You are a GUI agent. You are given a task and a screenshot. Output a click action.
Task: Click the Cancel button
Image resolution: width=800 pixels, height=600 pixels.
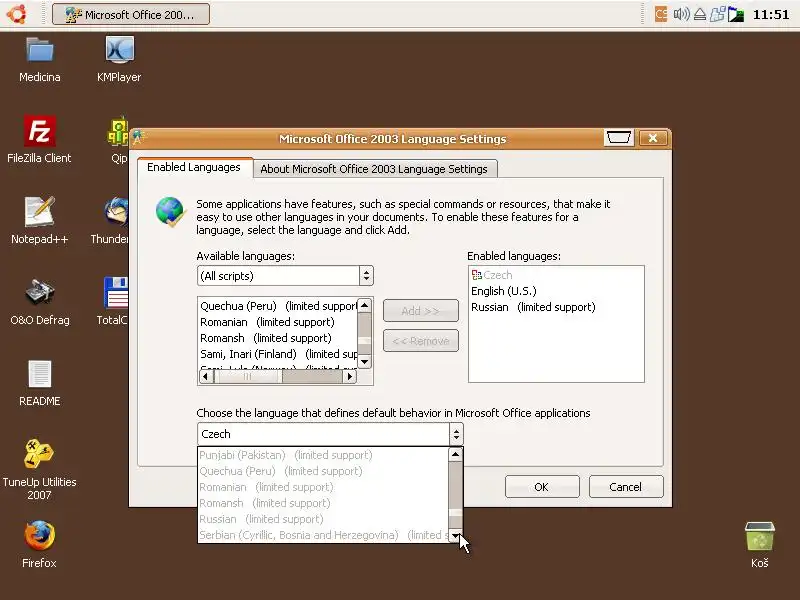[x=626, y=487]
